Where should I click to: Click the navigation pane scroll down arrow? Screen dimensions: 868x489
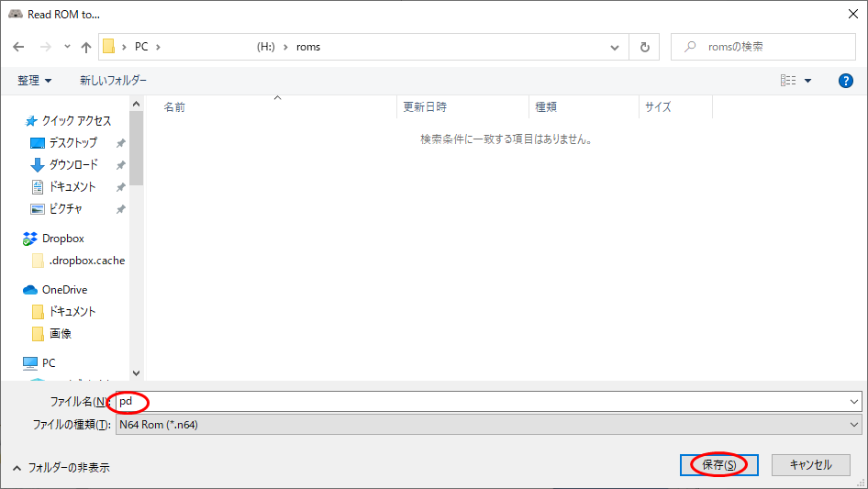coord(136,373)
